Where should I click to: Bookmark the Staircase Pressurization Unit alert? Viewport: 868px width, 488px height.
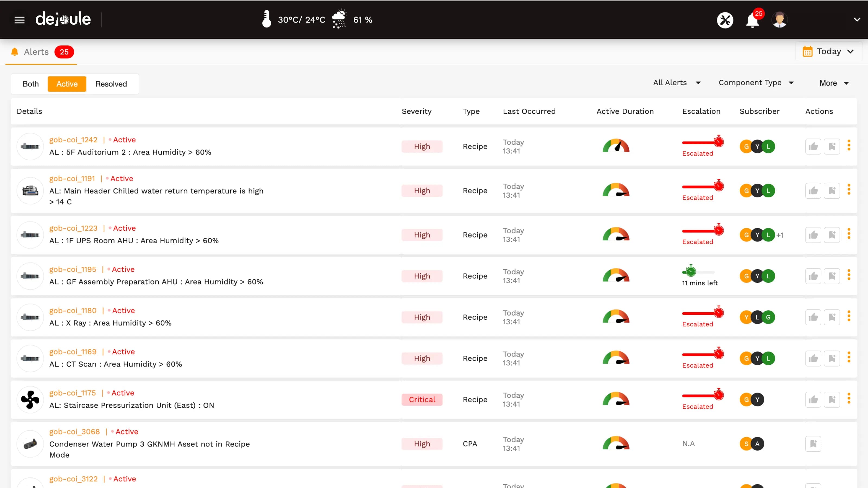tap(832, 399)
